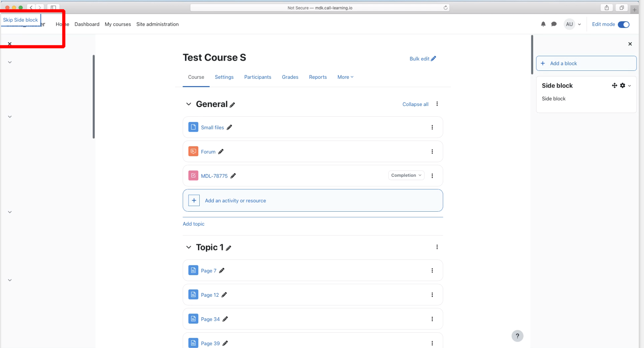This screenshot has width=644, height=348.
Task: Open the MDL-78775 link
Action: (x=214, y=176)
